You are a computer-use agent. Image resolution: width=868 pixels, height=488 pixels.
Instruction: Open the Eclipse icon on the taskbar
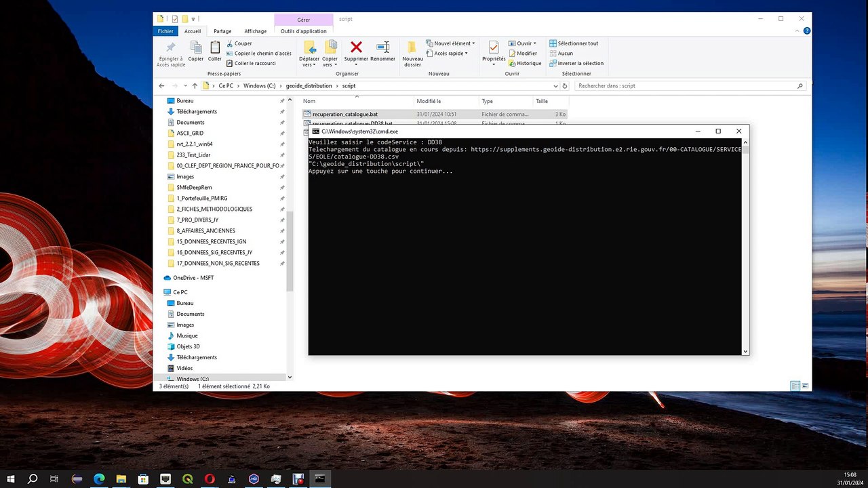pyautogui.click(x=77, y=479)
